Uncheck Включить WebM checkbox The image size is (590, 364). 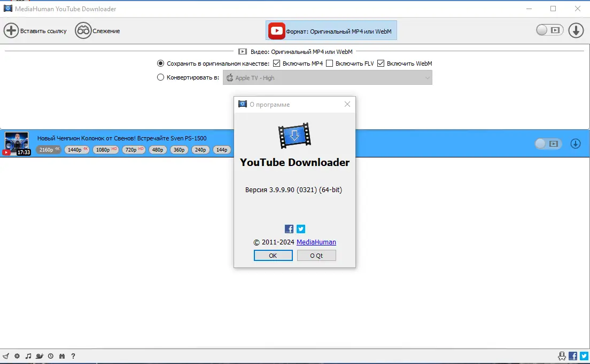pyautogui.click(x=381, y=64)
